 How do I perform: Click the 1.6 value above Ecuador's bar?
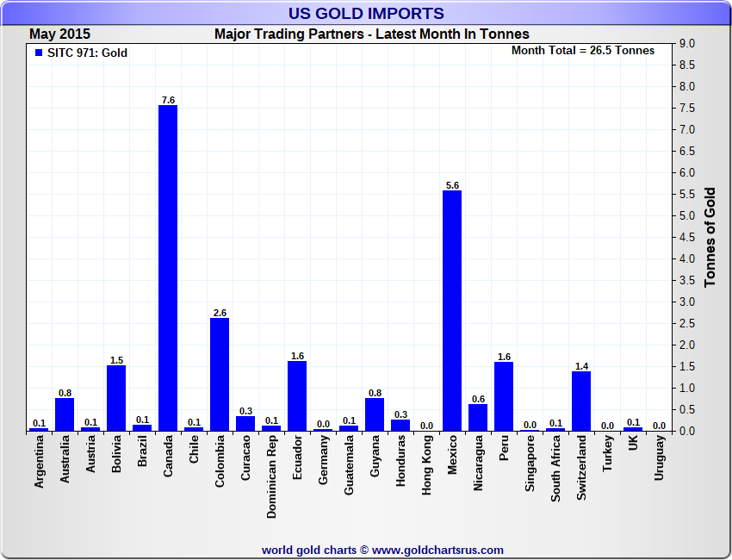pos(297,356)
